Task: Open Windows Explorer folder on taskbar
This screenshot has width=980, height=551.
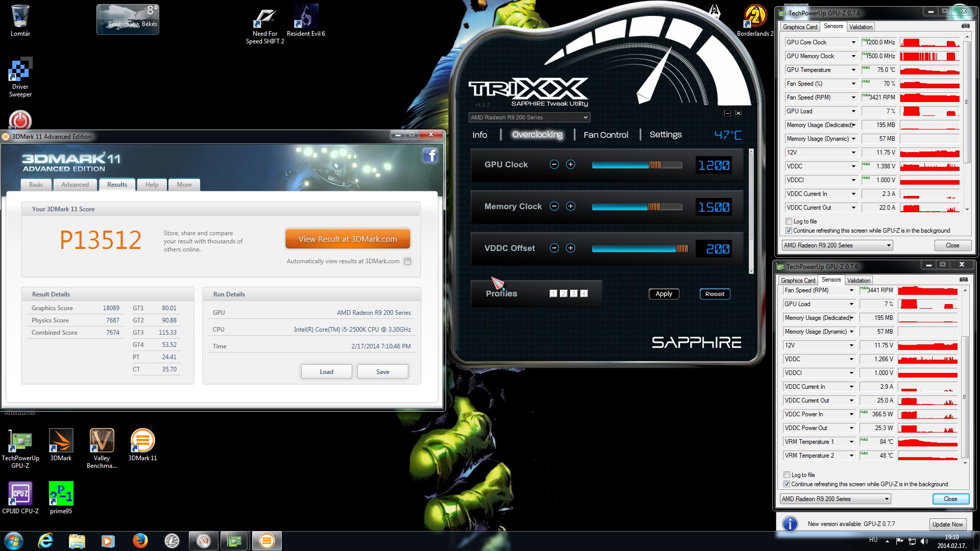Action: pyautogui.click(x=77, y=540)
